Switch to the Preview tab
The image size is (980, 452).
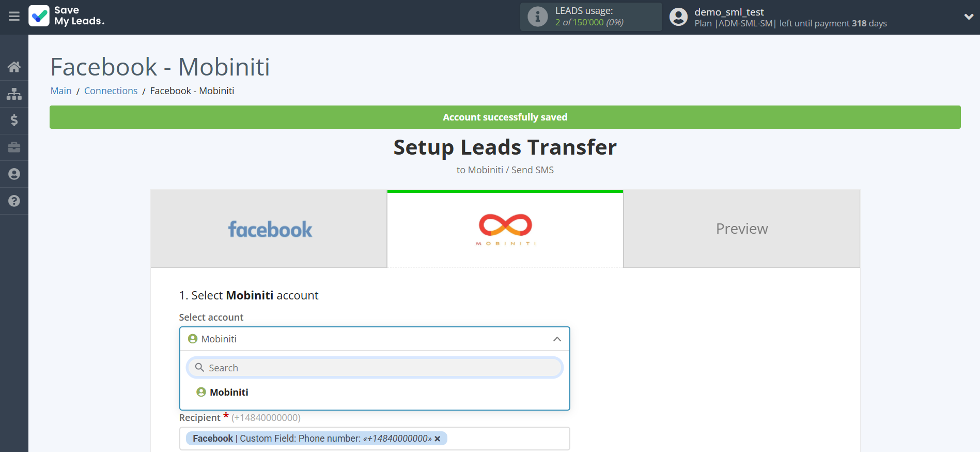(x=742, y=229)
